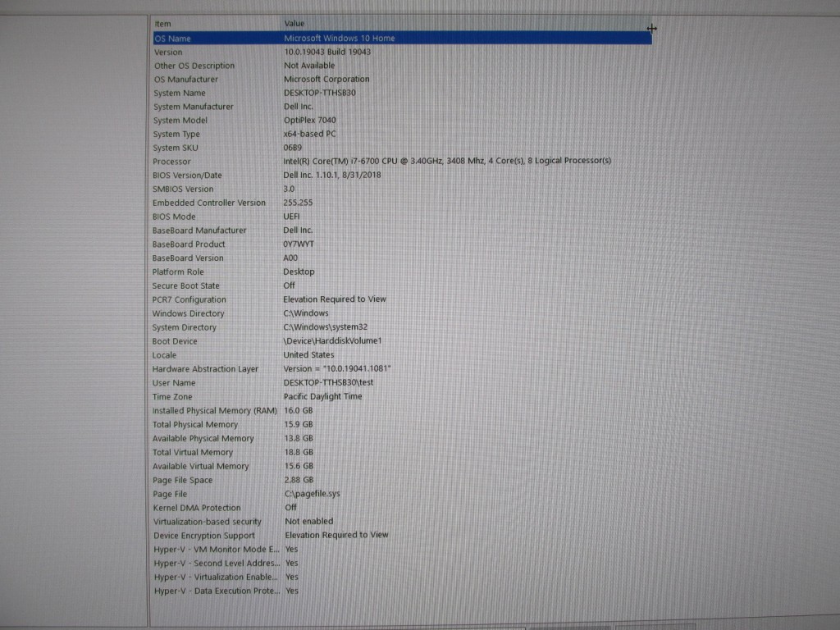Select the Hyper-V Data Execution Protection row
Image resolution: width=840 pixels, height=630 pixels.
[x=402, y=591]
